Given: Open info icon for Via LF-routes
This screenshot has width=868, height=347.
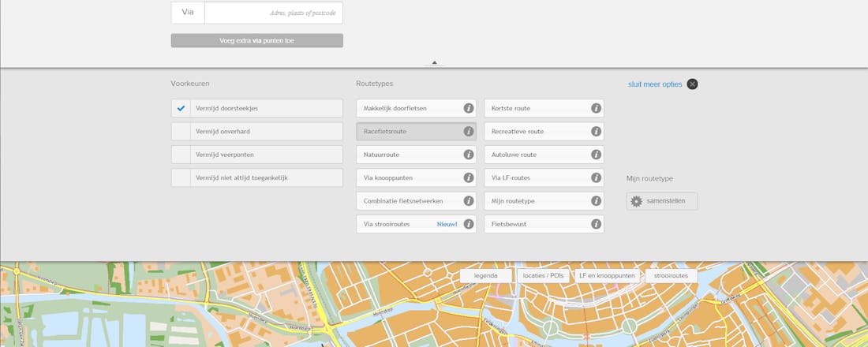Looking at the screenshot, I should [596, 178].
